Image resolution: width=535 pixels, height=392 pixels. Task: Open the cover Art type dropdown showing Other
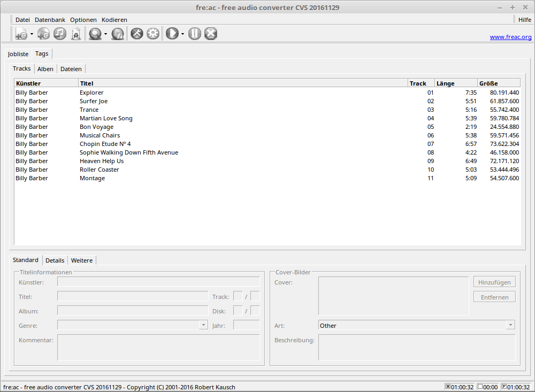(x=416, y=325)
